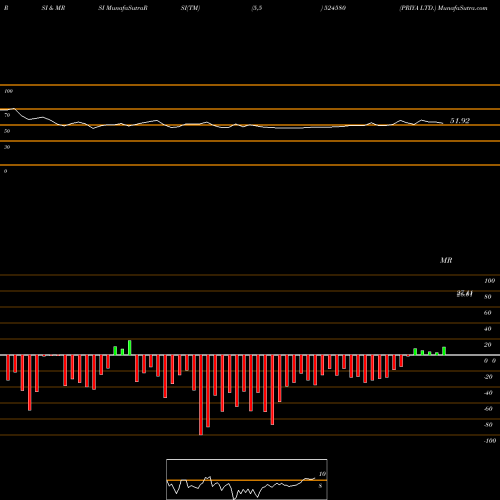
Task: Click the MR axis label 40
Action: coord(488,329)
